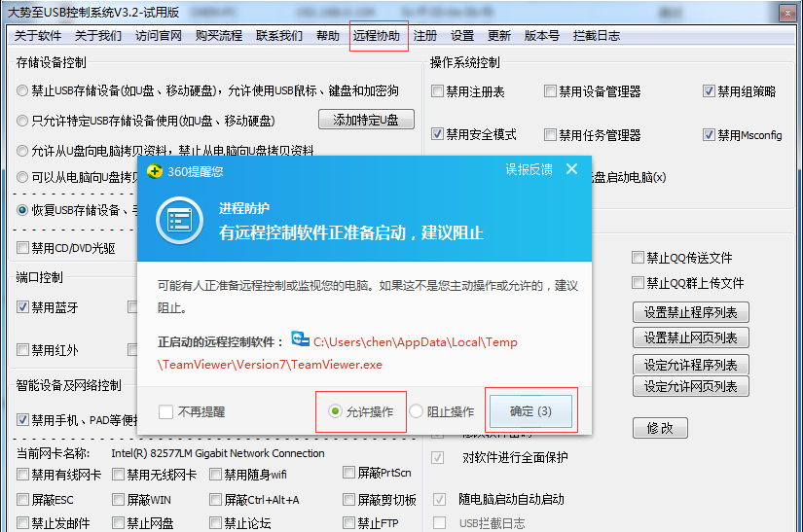Toggle 禁用CD/DVD光驱 checkbox
The image size is (803, 532).
[22, 248]
